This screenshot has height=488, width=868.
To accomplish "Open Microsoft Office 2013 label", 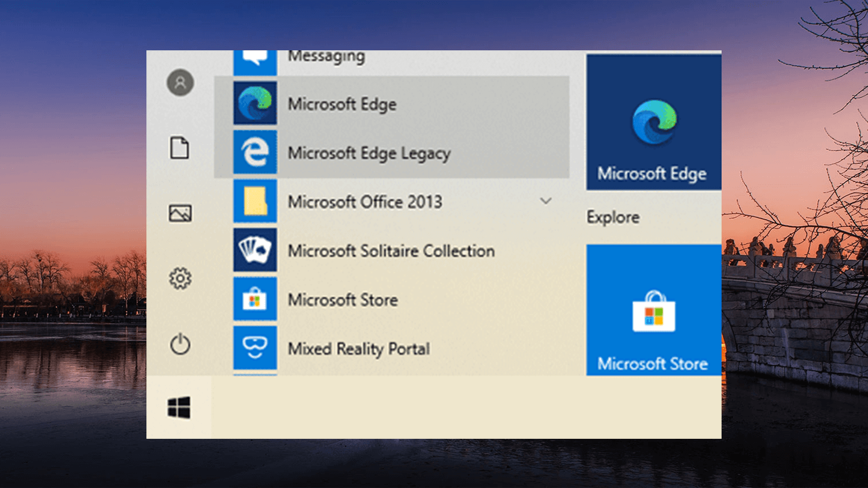I will (x=365, y=202).
